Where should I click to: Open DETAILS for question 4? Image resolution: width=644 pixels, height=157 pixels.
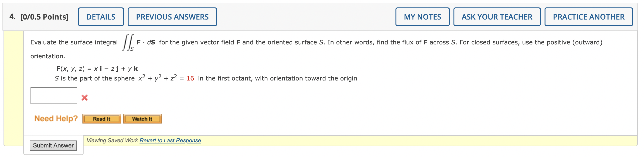coord(101,17)
